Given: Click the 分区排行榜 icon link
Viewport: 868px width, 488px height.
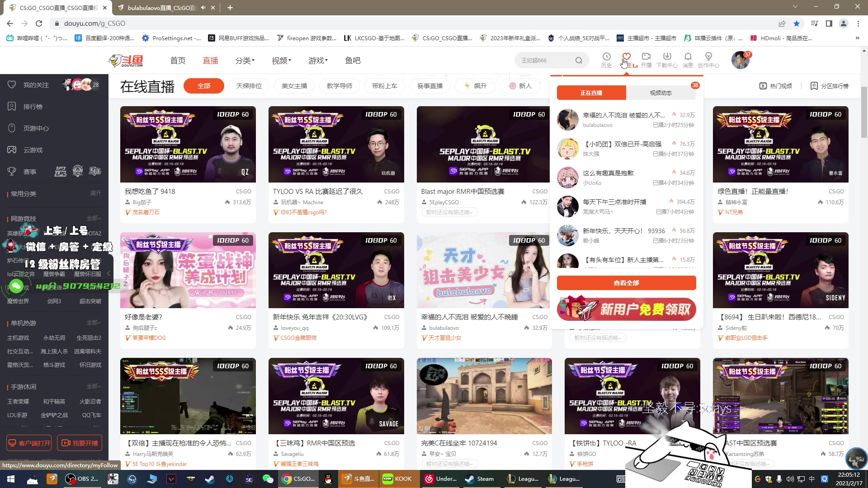Looking at the screenshot, I should coord(830,86).
